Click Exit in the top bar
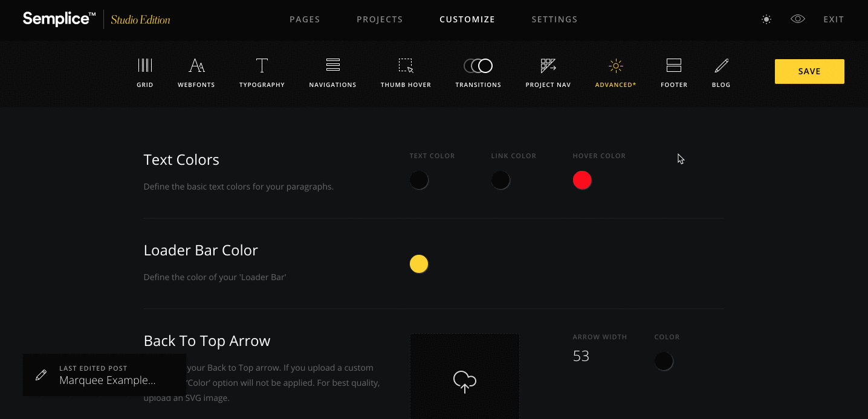Screen dimensions: 868x419 [834, 19]
